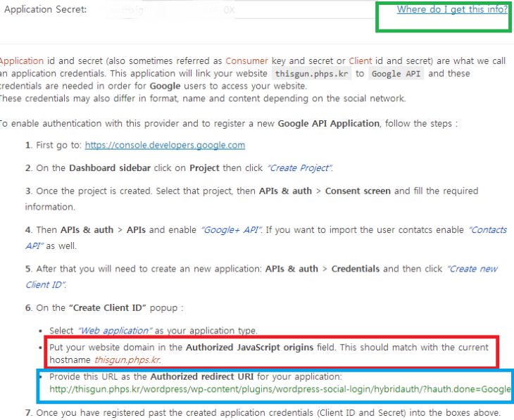
Task: Click the italic 'Create Project' text
Action: pyautogui.click(x=300, y=168)
